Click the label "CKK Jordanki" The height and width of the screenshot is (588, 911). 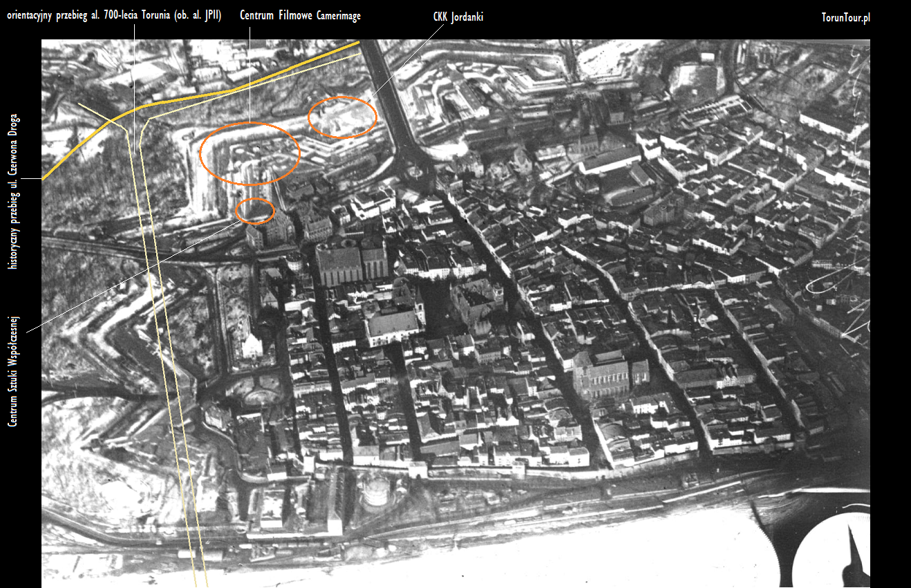click(458, 17)
